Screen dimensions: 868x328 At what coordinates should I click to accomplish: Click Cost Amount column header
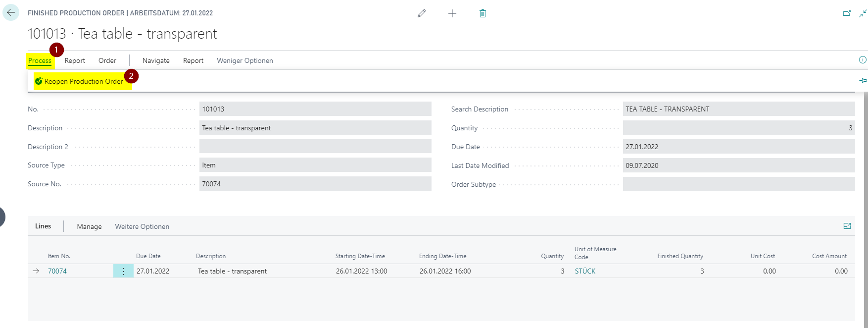[x=829, y=256]
